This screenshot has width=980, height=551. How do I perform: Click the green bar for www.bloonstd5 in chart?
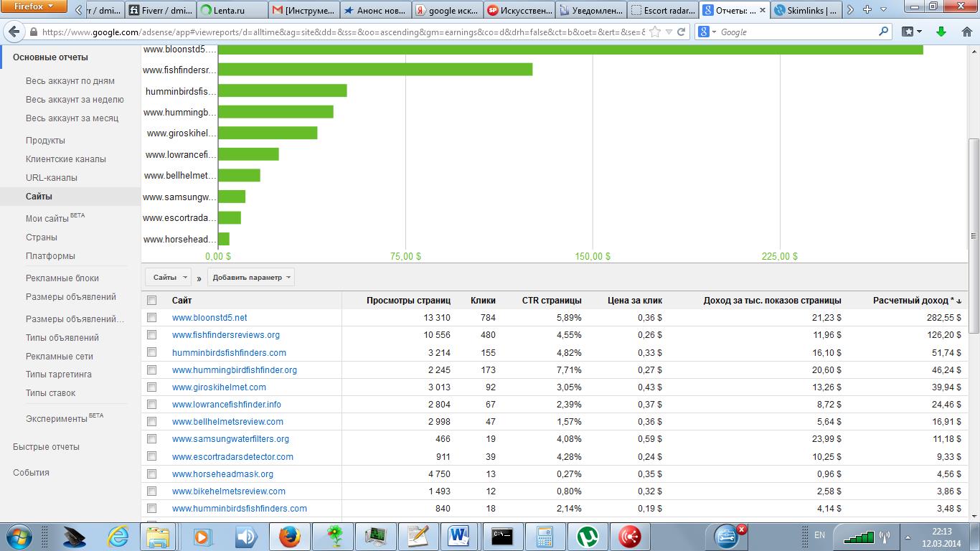[x=570, y=49]
